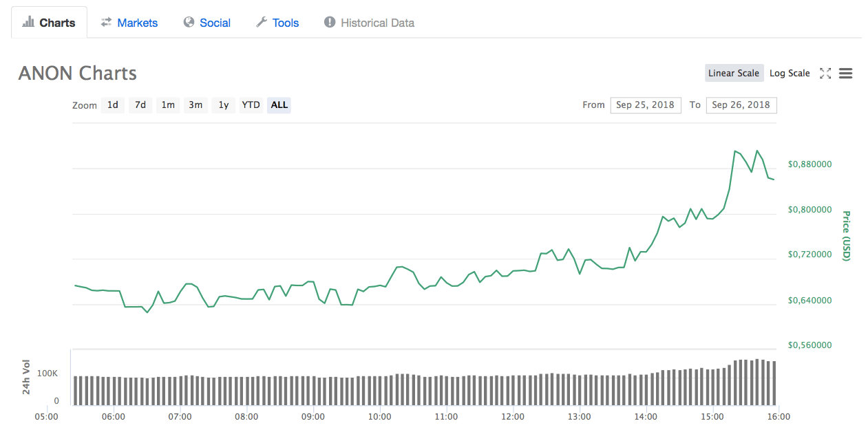The image size is (868, 432).
Task: Click the To date field Sep 26, 2018
Action: [741, 105]
